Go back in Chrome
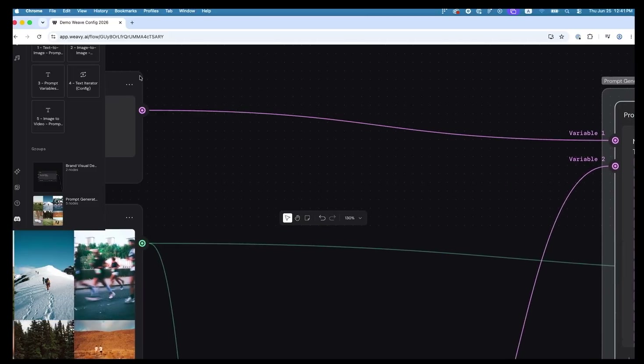The image size is (644, 364). (16, 37)
